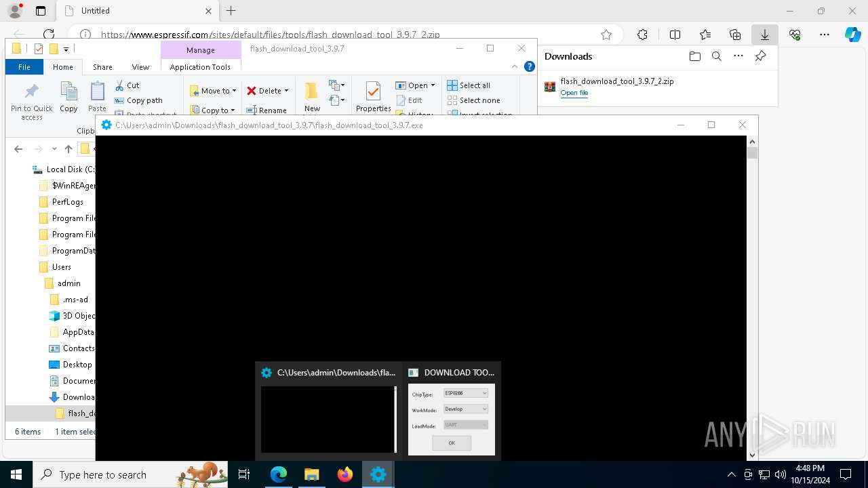Viewport: 868px width, 488px height.
Task: Click the Rename icon
Action: tap(251, 110)
